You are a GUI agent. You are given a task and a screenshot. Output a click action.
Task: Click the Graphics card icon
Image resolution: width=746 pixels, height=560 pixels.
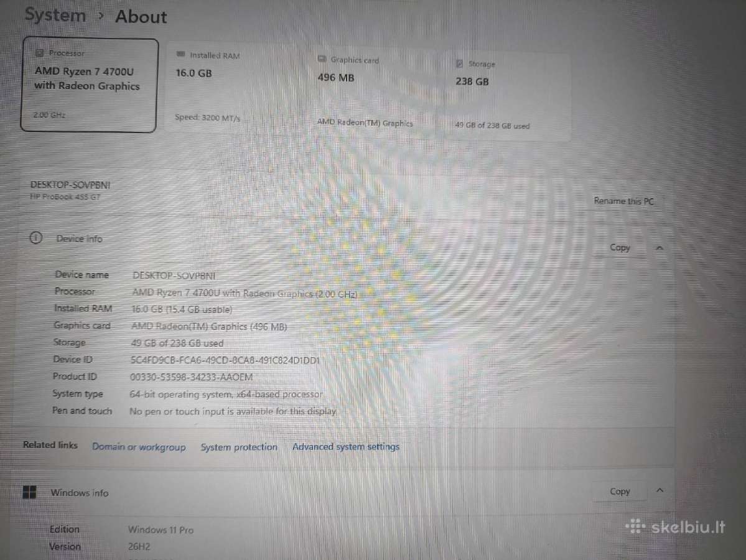[x=322, y=59]
